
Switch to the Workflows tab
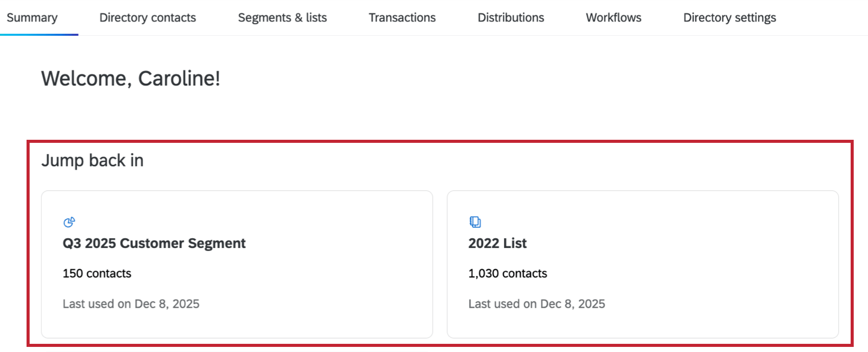614,17
